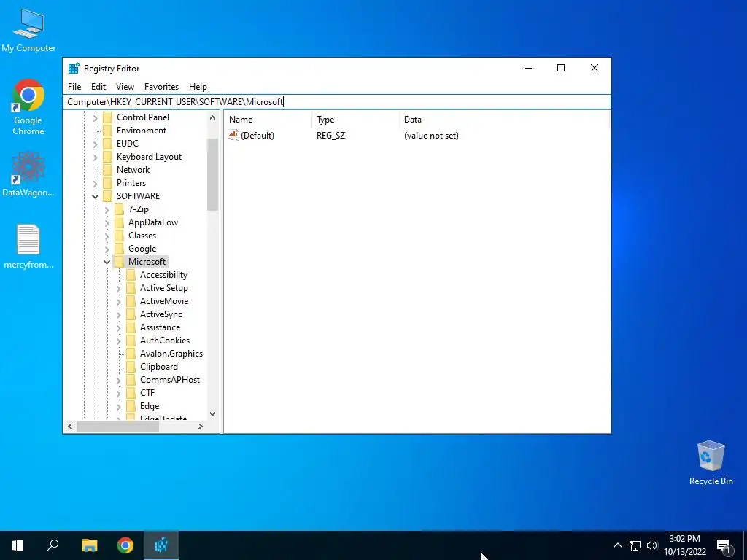
Task: Select the Assistance key
Action: pyautogui.click(x=160, y=327)
